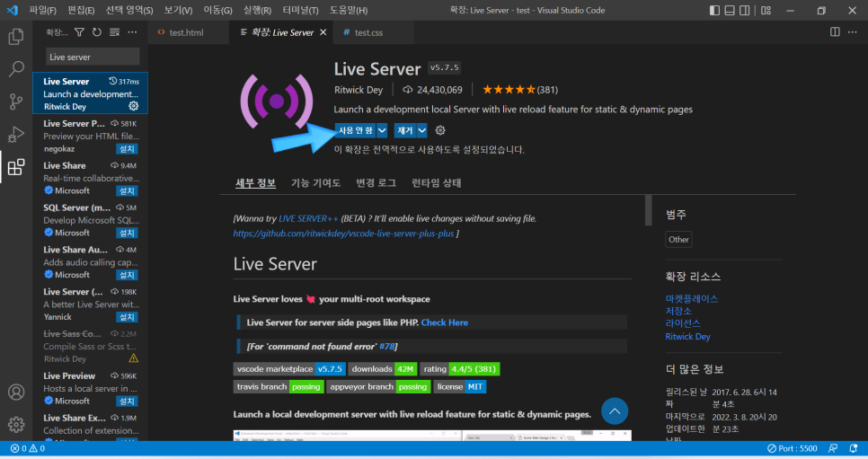Open Run and Debug view
This screenshot has height=459, width=868.
16,134
